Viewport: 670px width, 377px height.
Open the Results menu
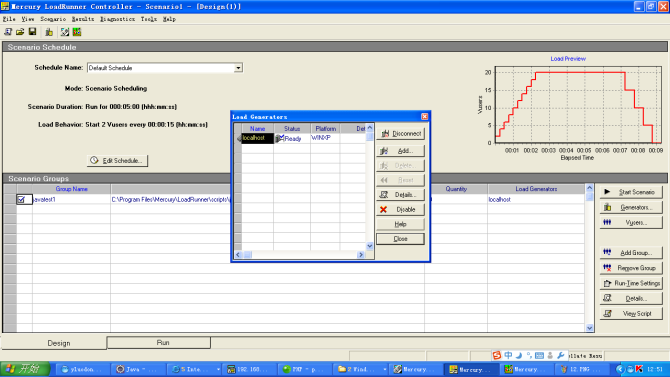[x=82, y=19]
